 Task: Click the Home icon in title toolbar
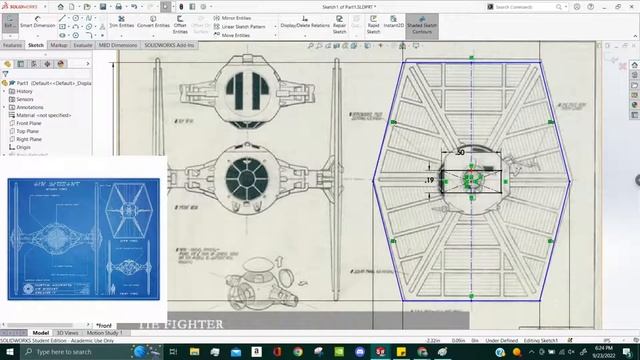60,7
